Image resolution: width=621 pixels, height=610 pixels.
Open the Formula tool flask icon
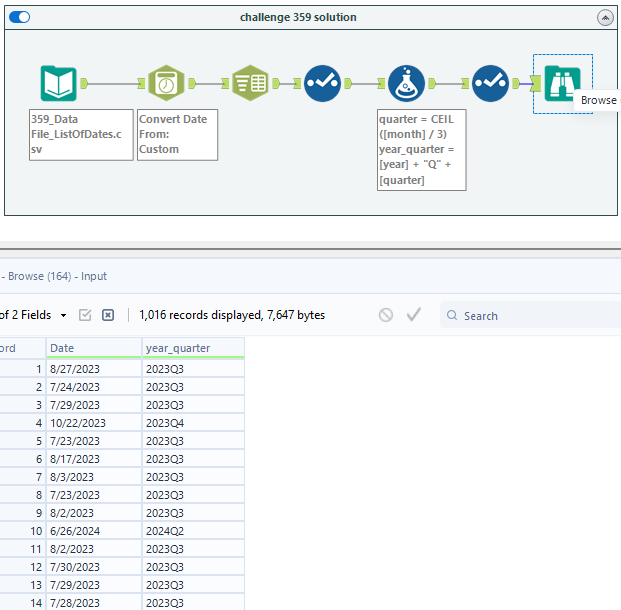point(406,84)
